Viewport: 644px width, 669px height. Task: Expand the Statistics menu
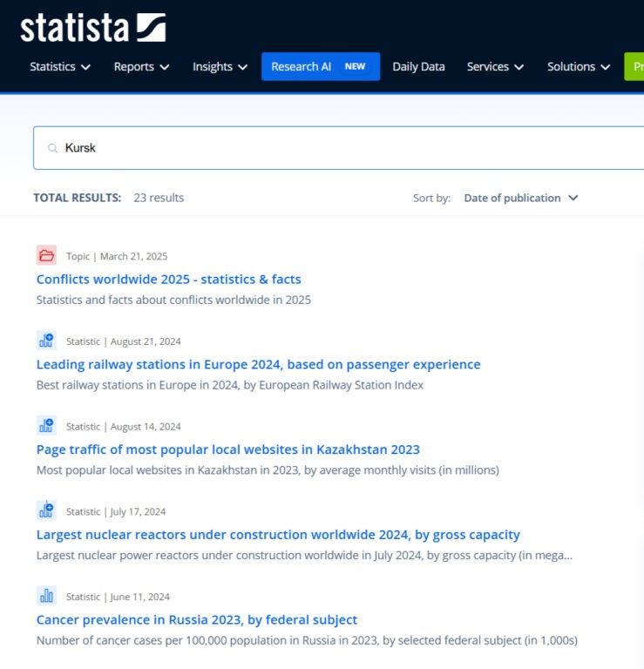click(60, 66)
